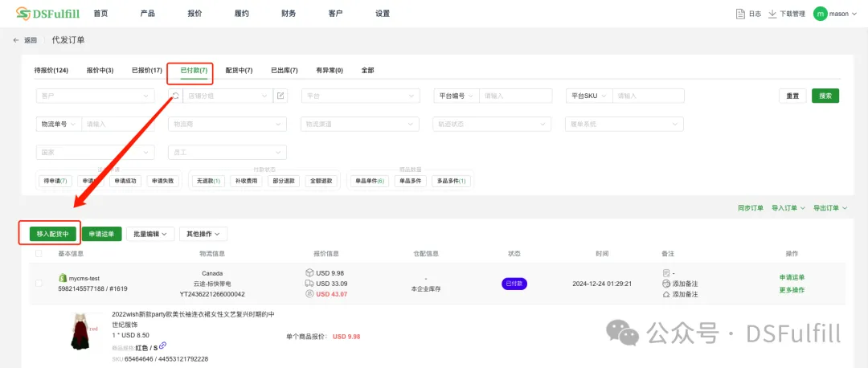This screenshot has height=368, width=868.
Task: Click the green 移入配货中 button
Action: (x=53, y=234)
